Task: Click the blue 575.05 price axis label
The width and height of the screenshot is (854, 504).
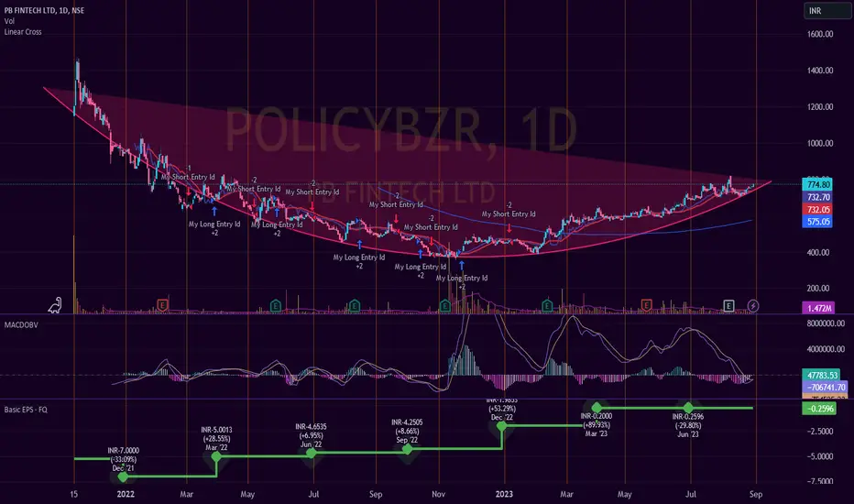Action: pyautogui.click(x=817, y=221)
